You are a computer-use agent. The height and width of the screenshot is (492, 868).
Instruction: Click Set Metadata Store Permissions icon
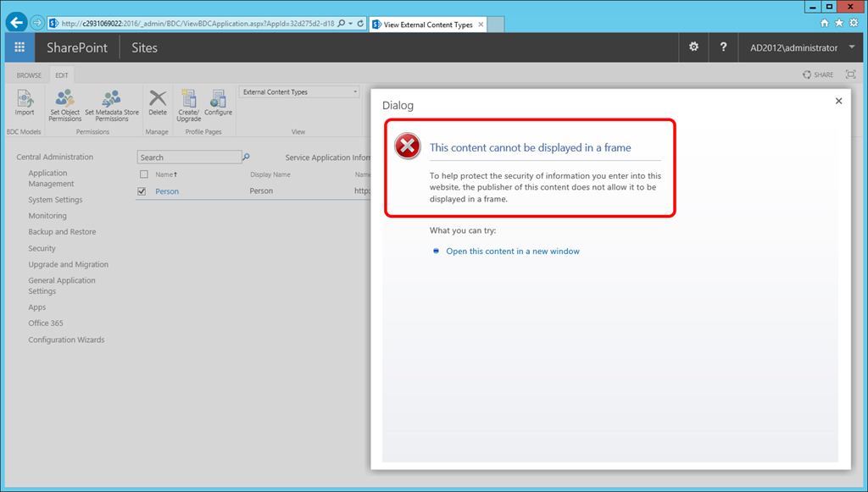point(111,100)
